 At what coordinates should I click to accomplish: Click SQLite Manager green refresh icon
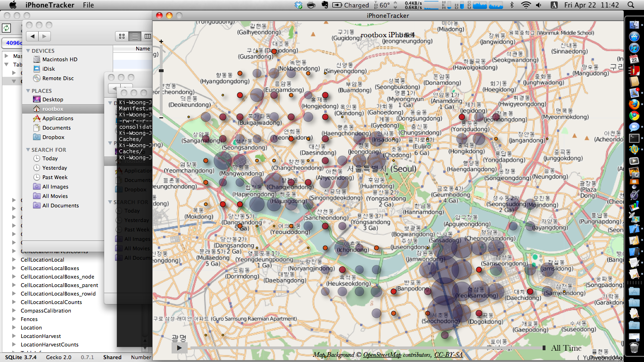pyautogui.click(x=6, y=28)
